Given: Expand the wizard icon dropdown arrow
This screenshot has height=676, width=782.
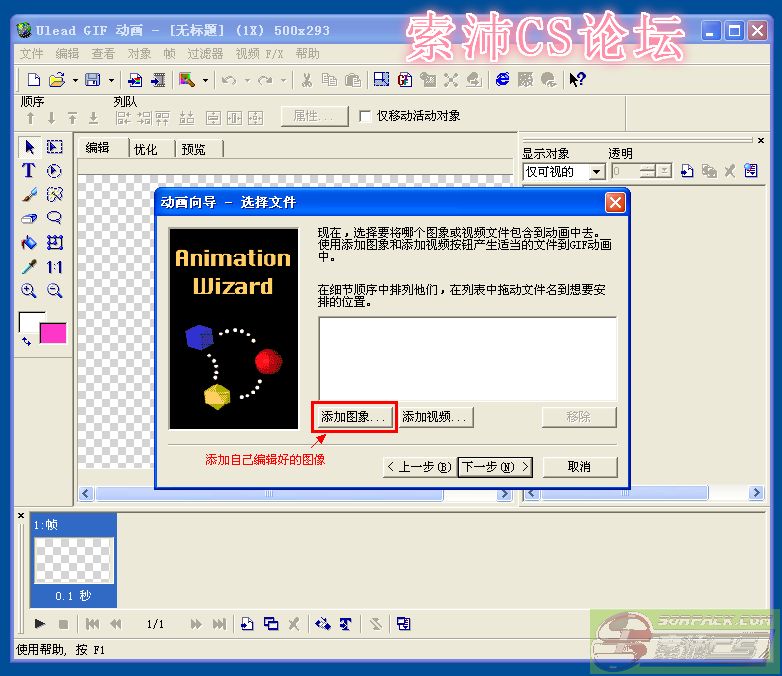Looking at the screenshot, I should tap(205, 80).
